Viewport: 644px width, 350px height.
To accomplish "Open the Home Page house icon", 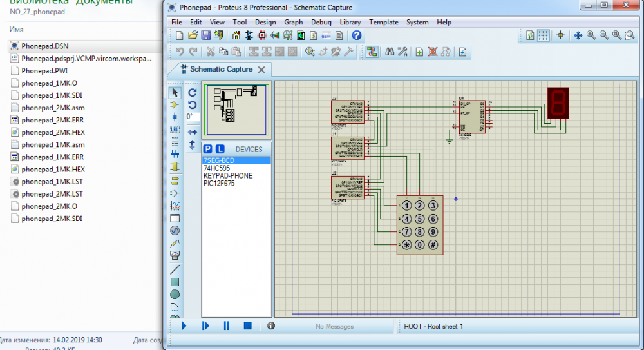I will (236, 35).
